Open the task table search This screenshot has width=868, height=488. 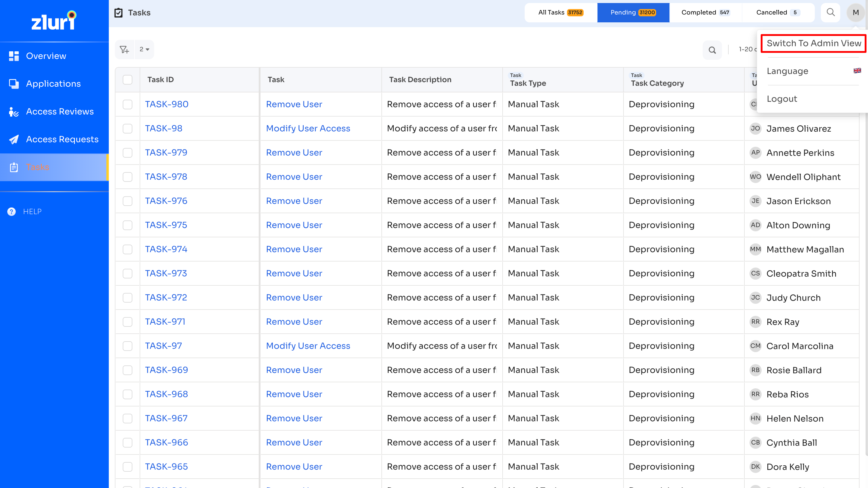(712, 50)
